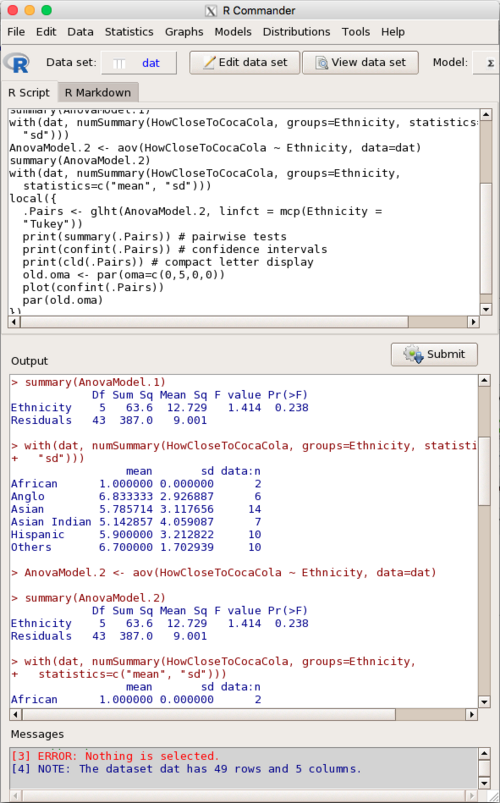Screen dimensions: 500x803
Task: Click messages pane scroll down arrow
Action: [484, 783]
